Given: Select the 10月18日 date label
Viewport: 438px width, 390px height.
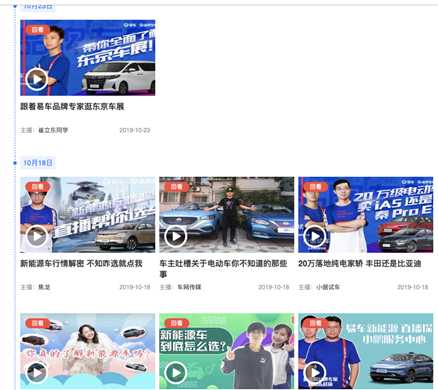Looking at the screenshot, I should pos(38,163).
